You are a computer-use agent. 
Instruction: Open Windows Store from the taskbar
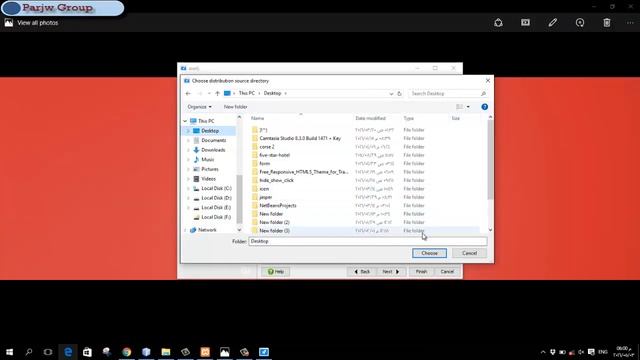87,352
